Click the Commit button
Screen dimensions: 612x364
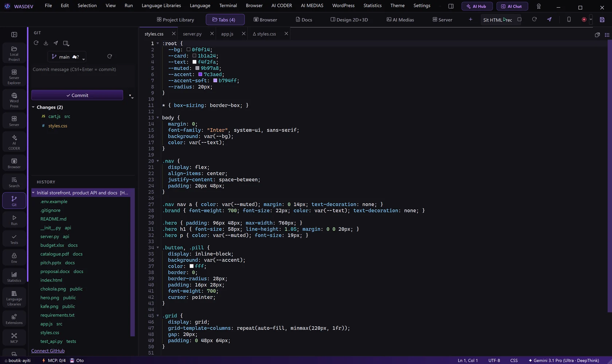pos(77,95)
